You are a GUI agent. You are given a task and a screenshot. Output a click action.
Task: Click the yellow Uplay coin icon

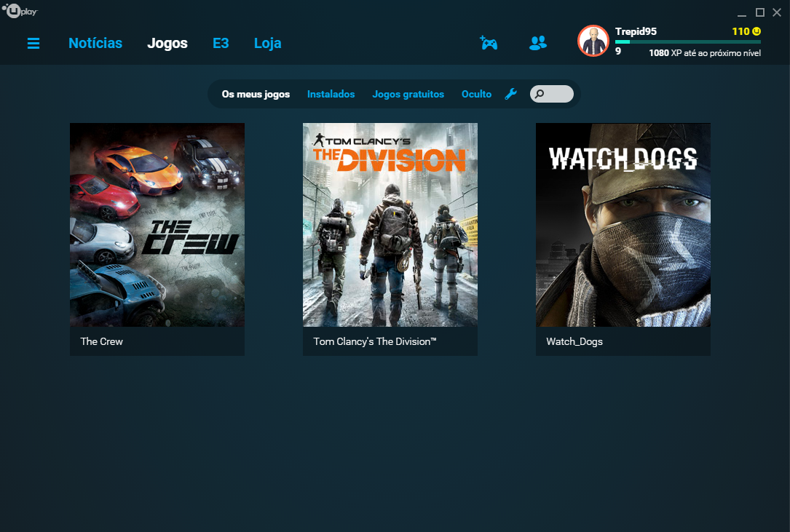click(757, 31)
